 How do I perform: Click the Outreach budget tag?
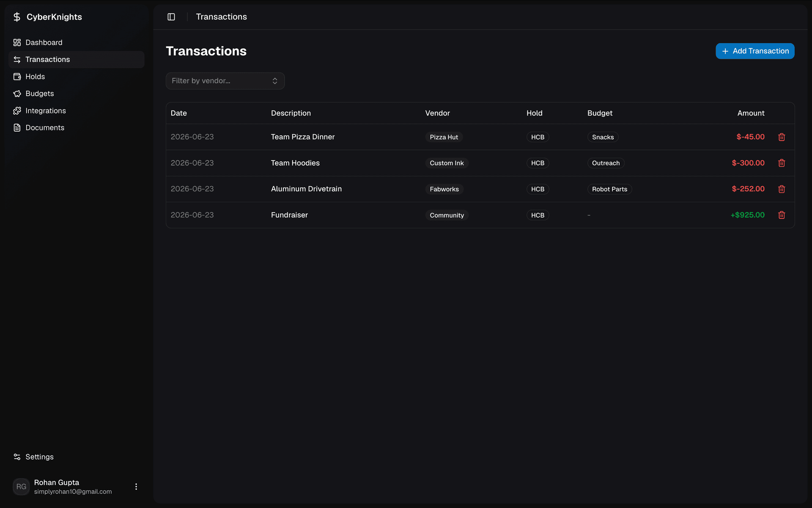pyautogui.click(x=606, y=163)
